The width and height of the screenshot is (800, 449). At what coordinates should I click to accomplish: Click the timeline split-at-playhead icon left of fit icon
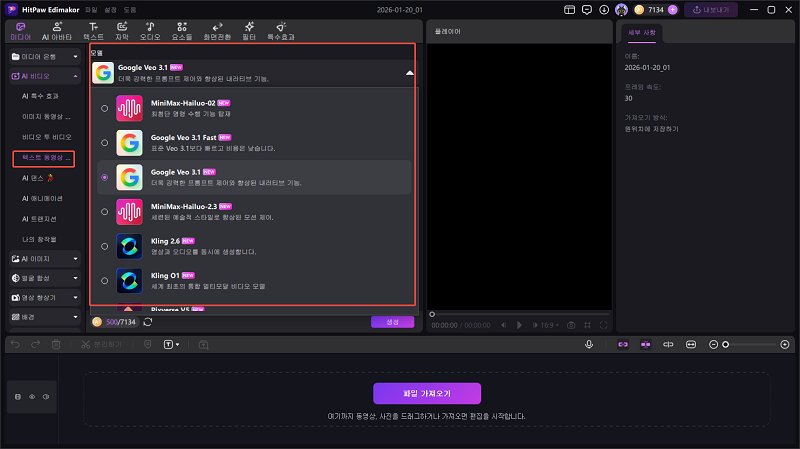point(668,345)
